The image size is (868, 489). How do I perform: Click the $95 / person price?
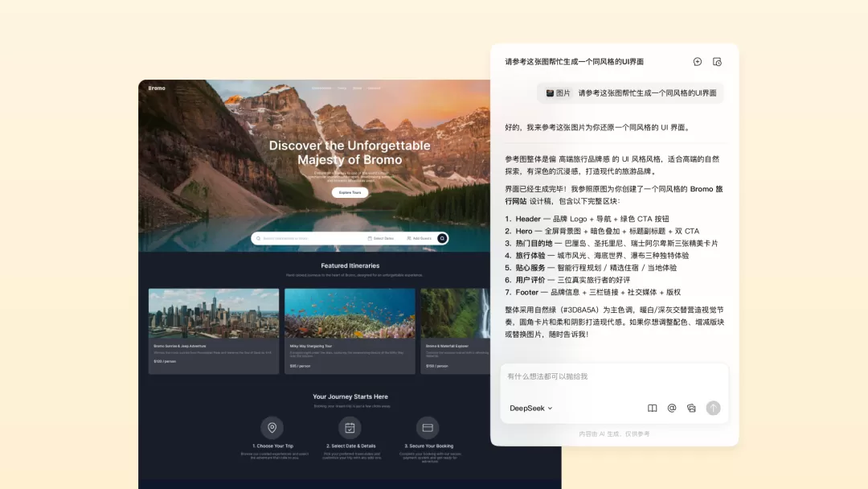[x=300, y=366]
